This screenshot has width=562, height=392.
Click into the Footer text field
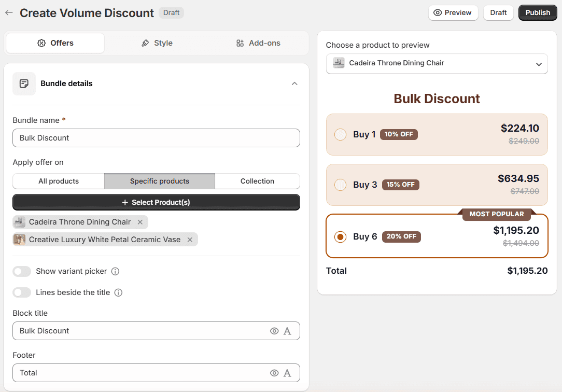tap(156, 373)
